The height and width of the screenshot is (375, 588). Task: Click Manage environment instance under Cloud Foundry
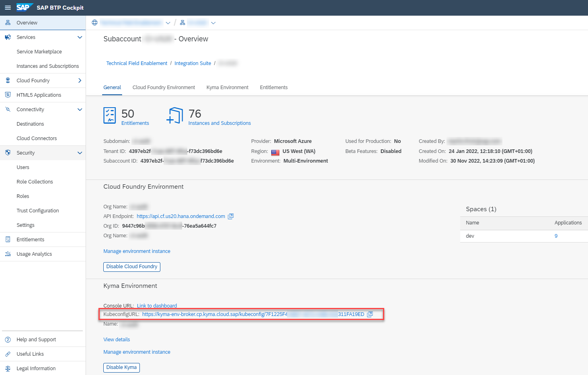[x=137, y=251]
